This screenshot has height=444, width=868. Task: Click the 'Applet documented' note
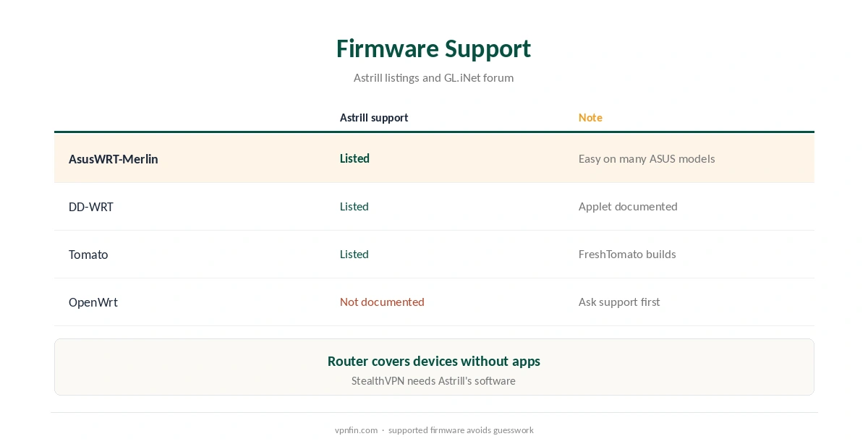[x=628, y=207]
